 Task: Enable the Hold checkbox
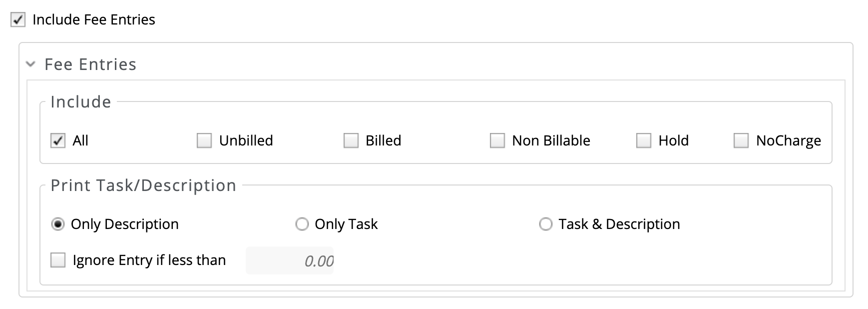pos(644,140)
